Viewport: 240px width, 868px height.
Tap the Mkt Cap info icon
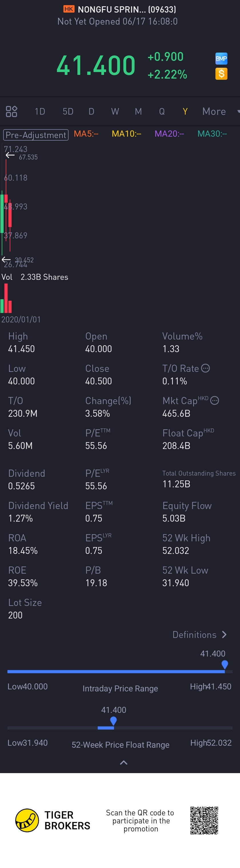215,401
